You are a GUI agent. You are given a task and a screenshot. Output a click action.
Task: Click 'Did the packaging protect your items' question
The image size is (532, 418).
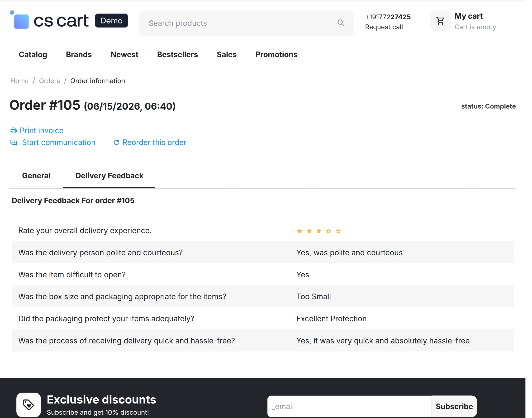[106, 319]
